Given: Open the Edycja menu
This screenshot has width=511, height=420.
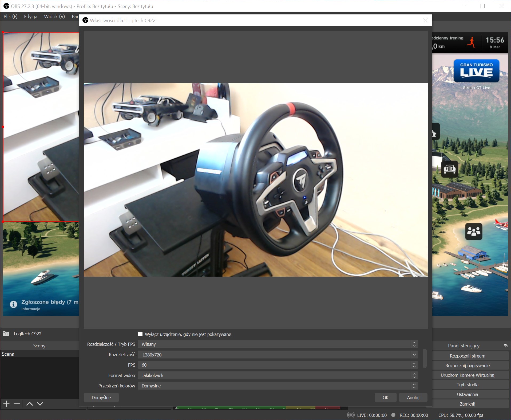Looking at the screenshot, I should pyautogui.click(x=31, y=17).
